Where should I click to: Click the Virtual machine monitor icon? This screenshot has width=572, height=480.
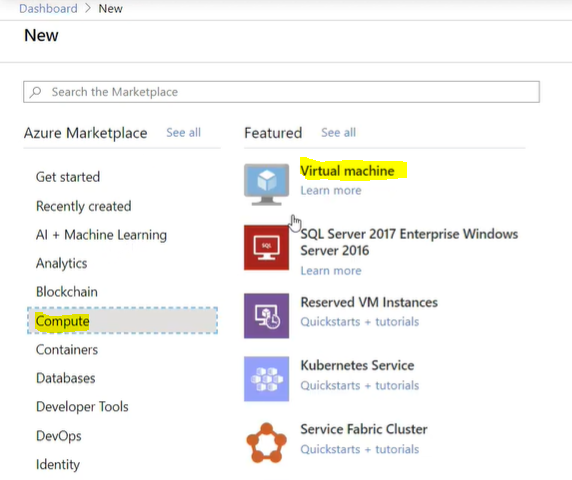click(266, 184)
